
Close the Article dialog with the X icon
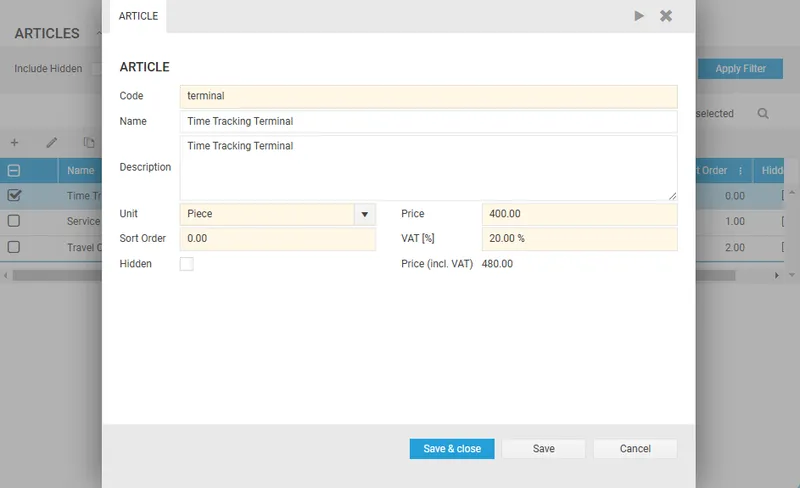coord(666,16)
